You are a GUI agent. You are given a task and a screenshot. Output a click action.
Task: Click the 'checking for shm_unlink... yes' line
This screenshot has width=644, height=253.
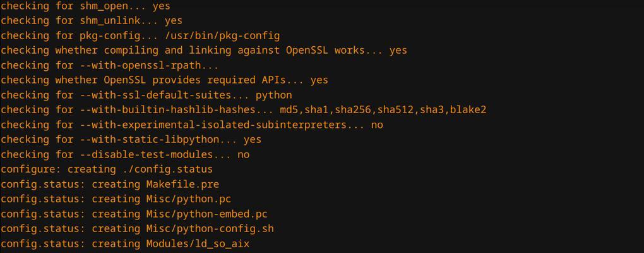coord(92,21)
